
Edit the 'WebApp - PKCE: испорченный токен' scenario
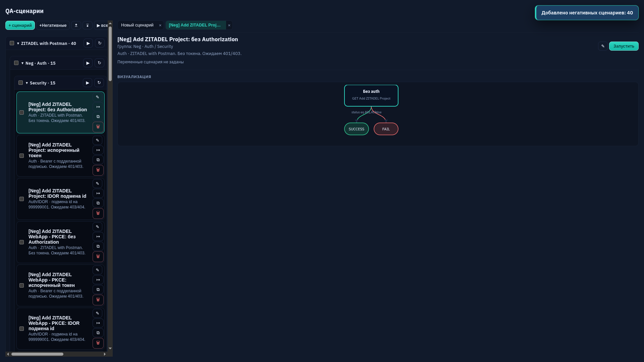tap(98, 270)
